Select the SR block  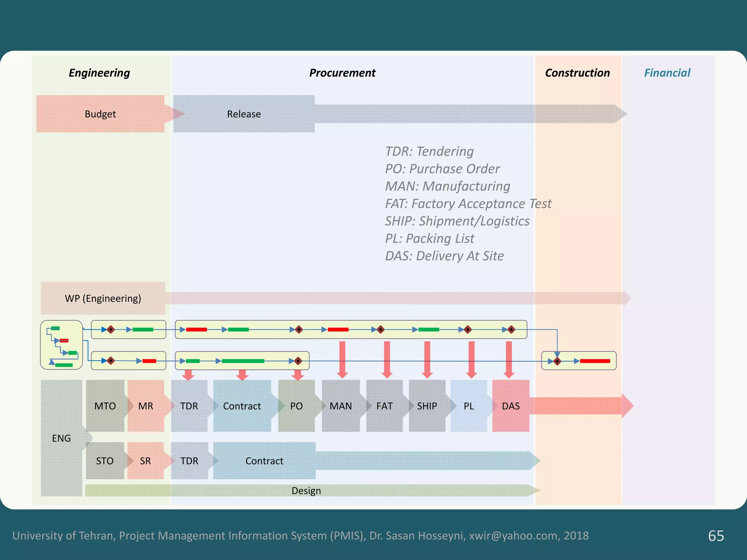click(x=145, y=461)
